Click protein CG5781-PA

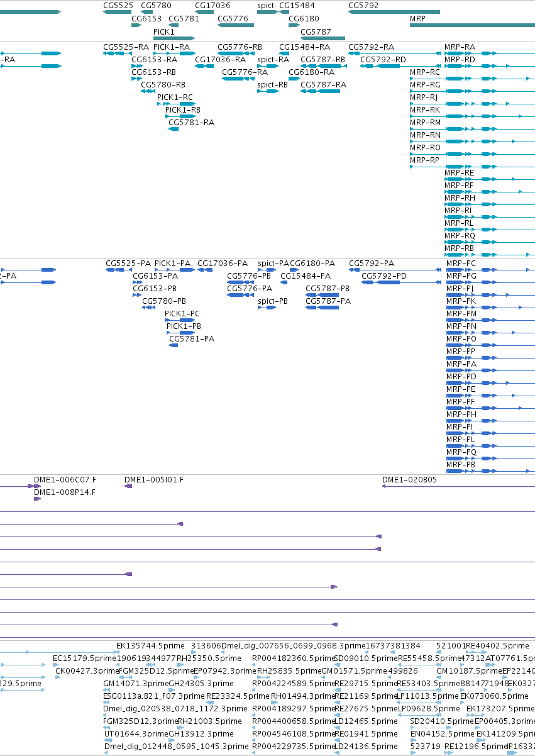click(x=192, y=339)
